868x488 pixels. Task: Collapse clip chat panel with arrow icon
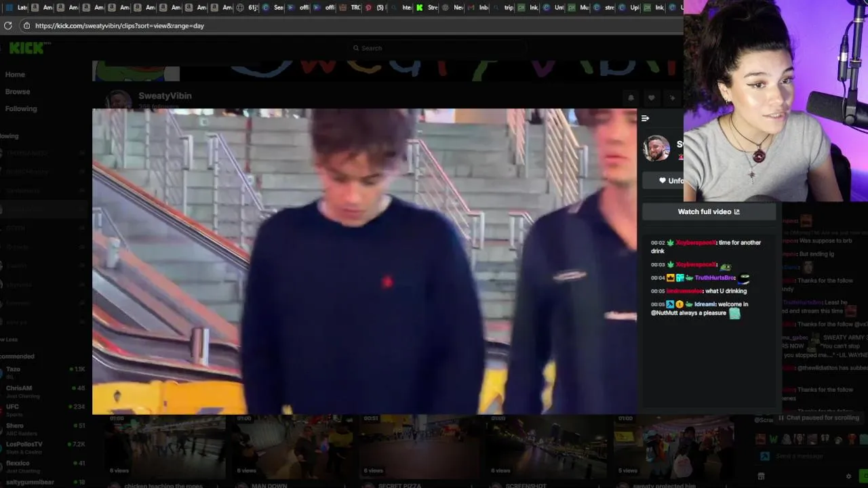tap(645, 119)
